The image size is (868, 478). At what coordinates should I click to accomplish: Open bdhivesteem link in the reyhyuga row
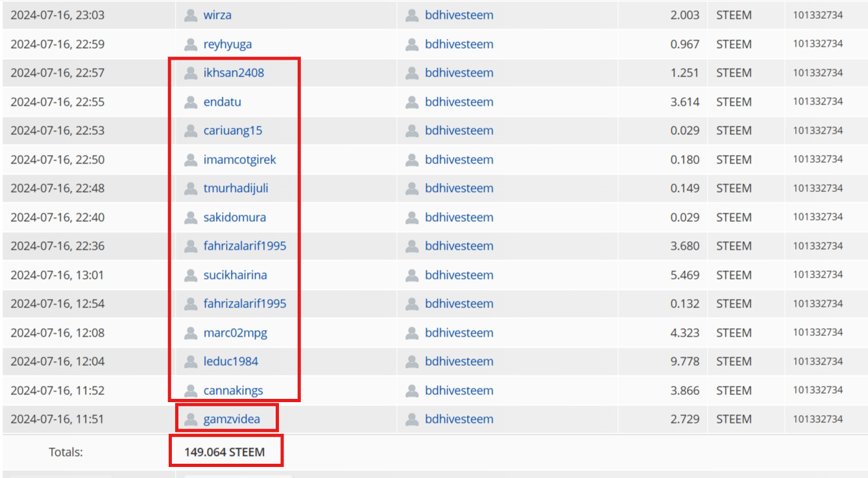point(459,44)
